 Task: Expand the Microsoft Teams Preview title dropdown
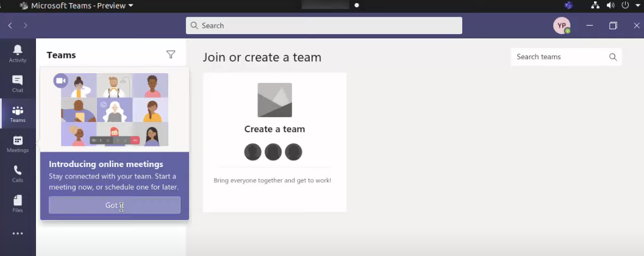click(x=131, y=5)
